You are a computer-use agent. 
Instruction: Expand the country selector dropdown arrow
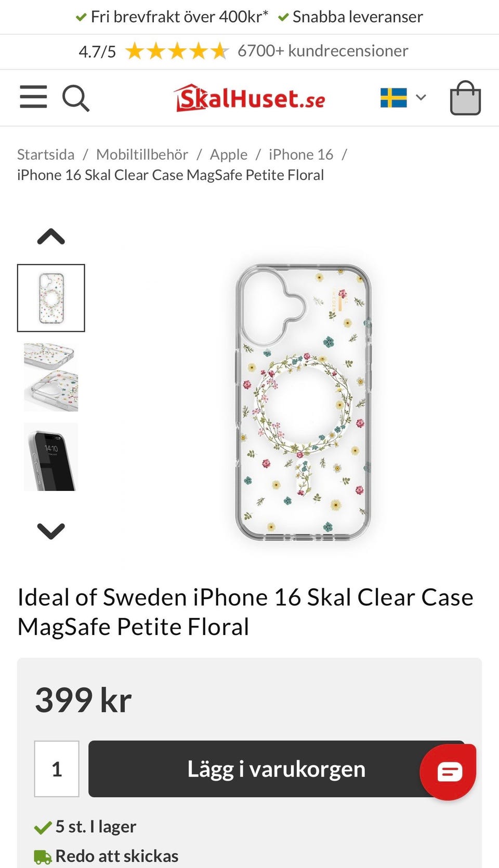(x=421, y=97)
